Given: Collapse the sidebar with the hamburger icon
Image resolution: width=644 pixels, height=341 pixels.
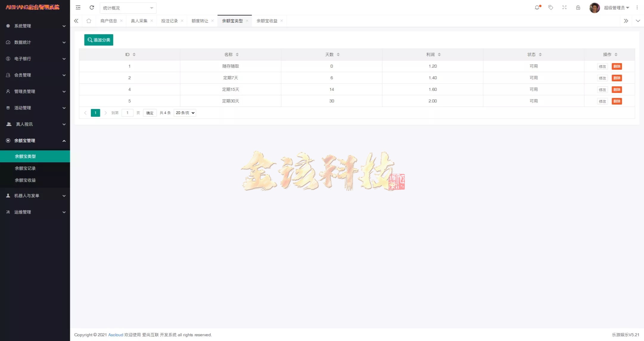Looking at the screenshot, I should (78, 7).
